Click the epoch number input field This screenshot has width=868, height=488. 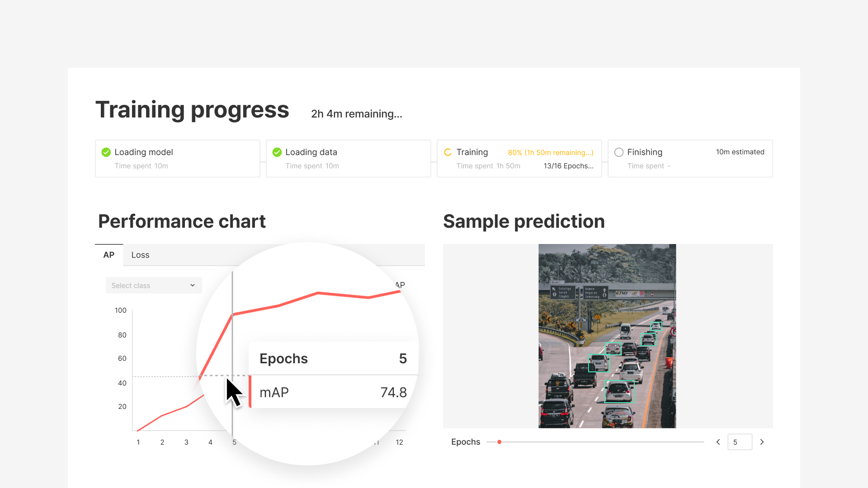tap(740, 442)
